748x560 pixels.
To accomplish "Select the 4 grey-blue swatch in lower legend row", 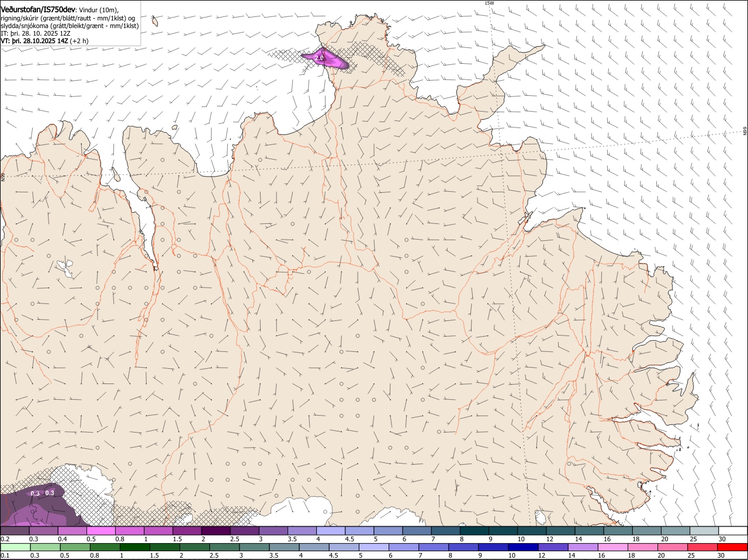I will 314,548.
